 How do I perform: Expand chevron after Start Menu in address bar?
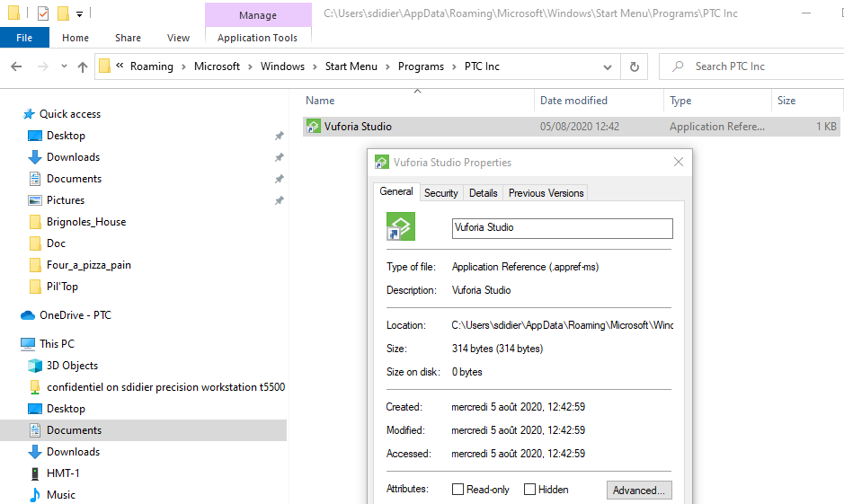point(387,66)
